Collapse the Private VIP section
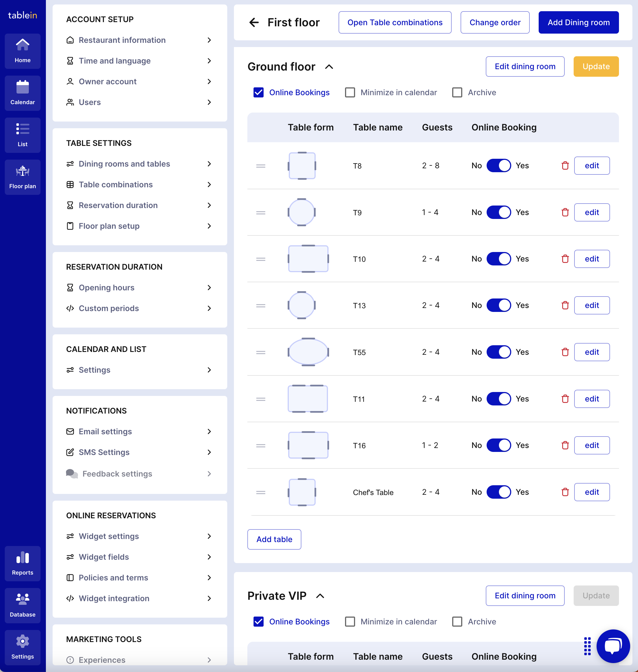Screen dimensions: 638x672 (320, 596)
